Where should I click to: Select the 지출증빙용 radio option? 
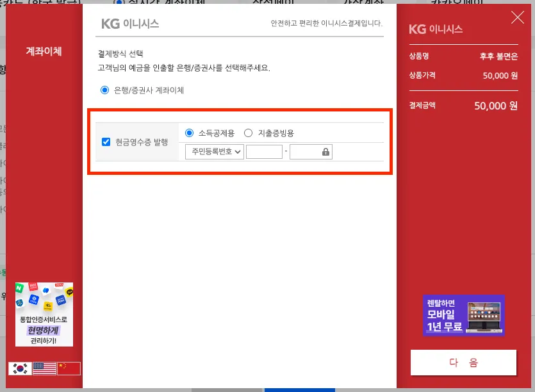(249, 133)
